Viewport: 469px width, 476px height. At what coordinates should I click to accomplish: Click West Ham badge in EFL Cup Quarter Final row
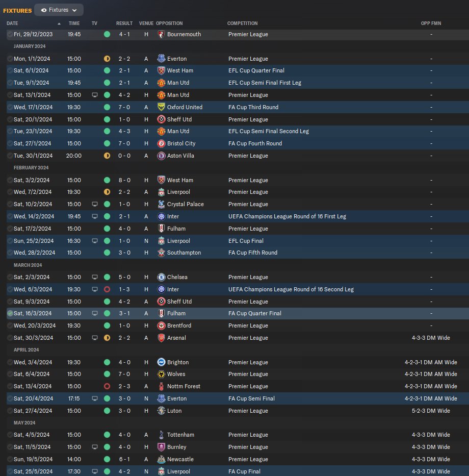[161, 70]
